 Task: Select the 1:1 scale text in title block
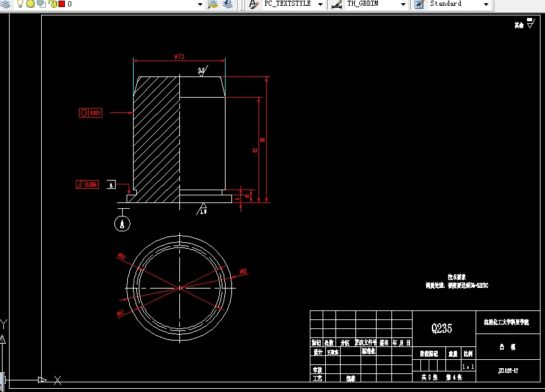tap(468, 367)
